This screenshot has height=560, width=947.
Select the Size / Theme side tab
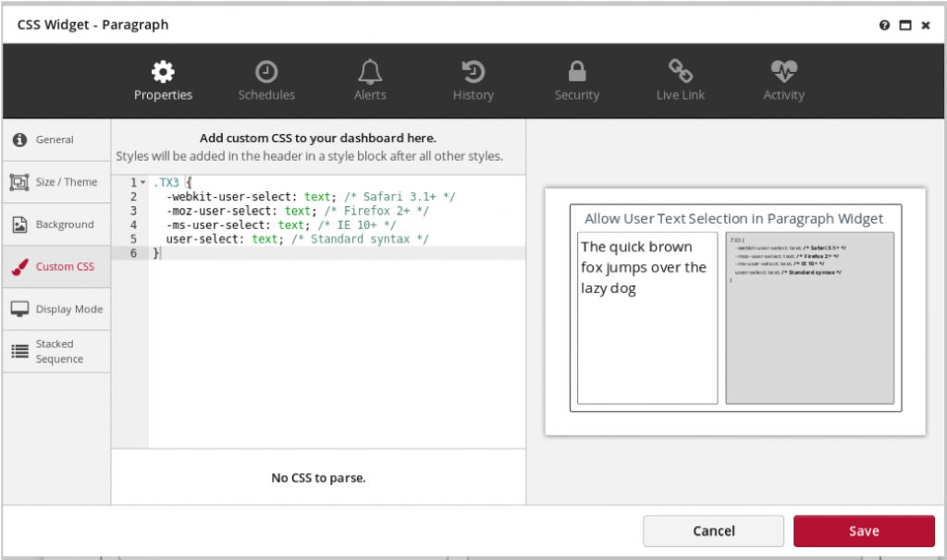point(56,182)
